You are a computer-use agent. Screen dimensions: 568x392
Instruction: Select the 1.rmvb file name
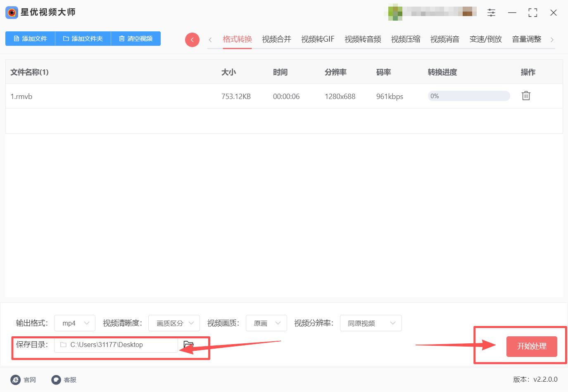coord(21,97)
